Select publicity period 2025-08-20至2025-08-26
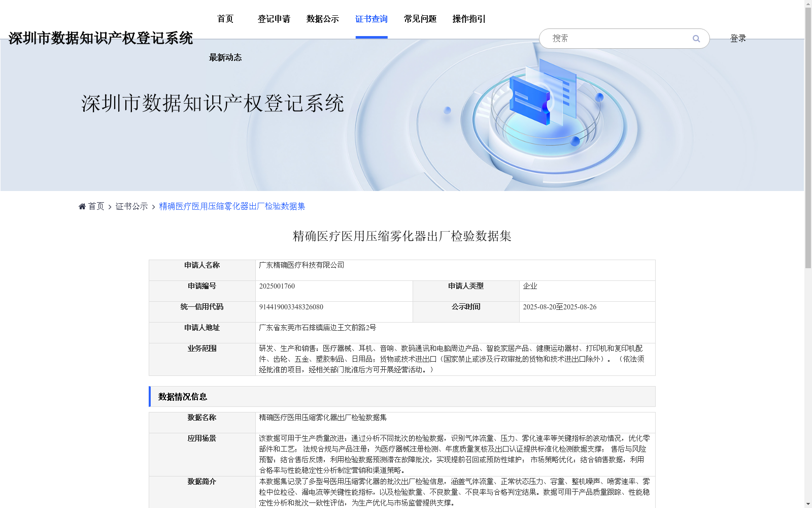Screen dimensions: 812x508 click(560, 307)
